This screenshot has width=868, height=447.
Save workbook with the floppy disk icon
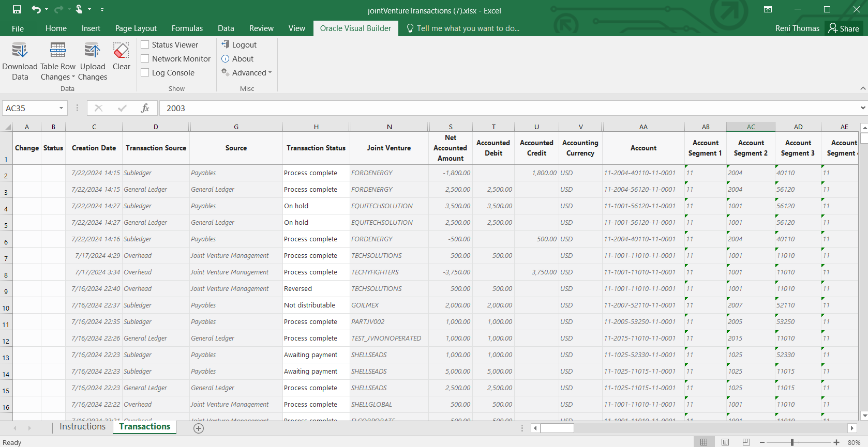click(17, 9)
